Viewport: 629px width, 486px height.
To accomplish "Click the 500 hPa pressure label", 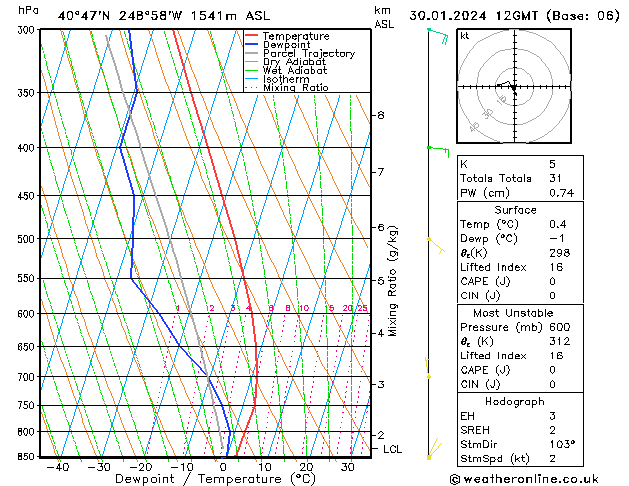I will (27, 239).
